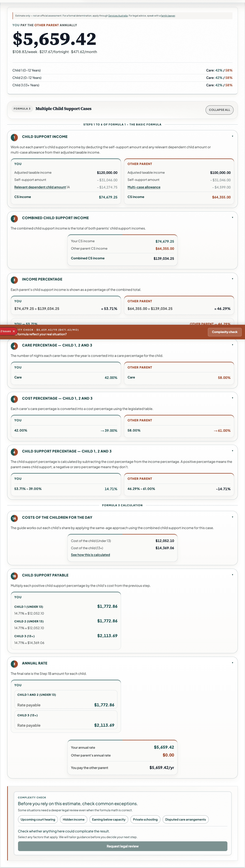Click the Combined CS income $139,034.25 value
The width and height of the screenshot is (245, 868).
click(x=164, y=259)
